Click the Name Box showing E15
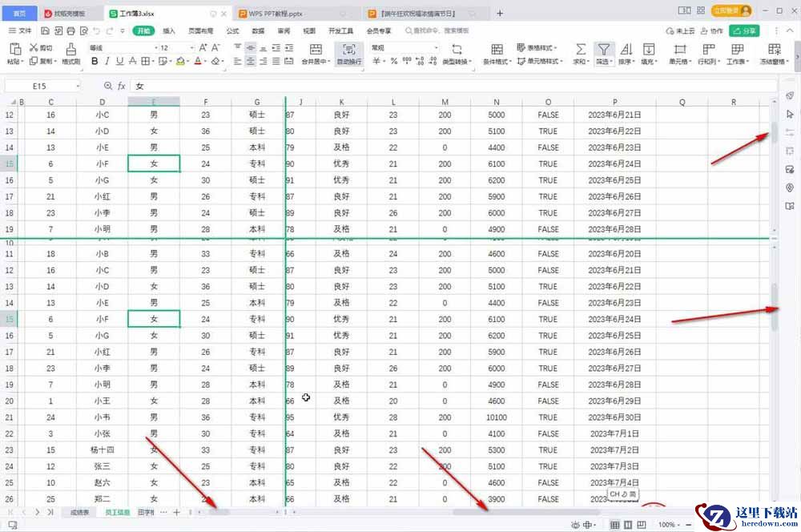This screenshot has width=801, height=532. tap(43, 86)
